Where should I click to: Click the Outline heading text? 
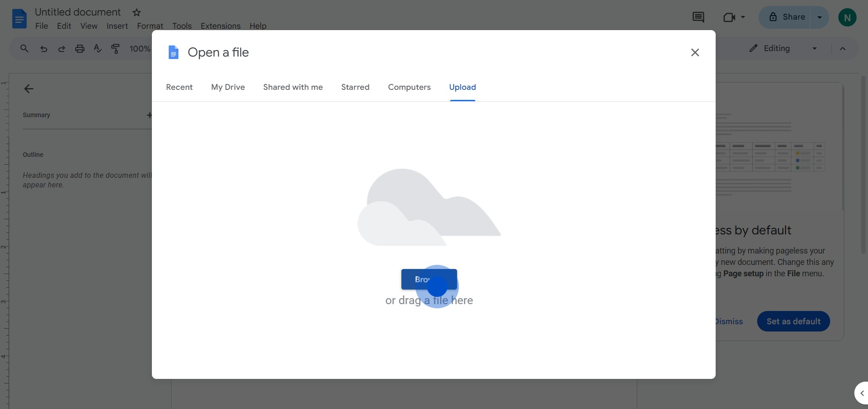point(33,155)
